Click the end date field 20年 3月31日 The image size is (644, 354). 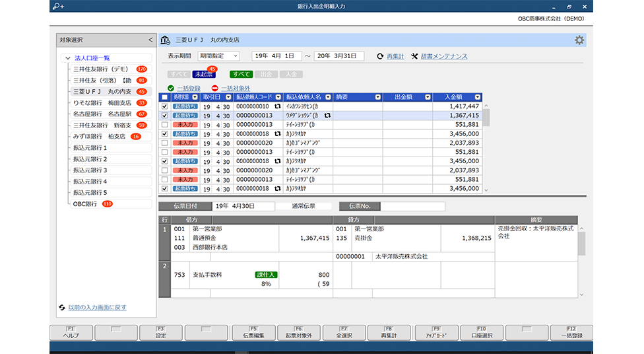[339, 56]
